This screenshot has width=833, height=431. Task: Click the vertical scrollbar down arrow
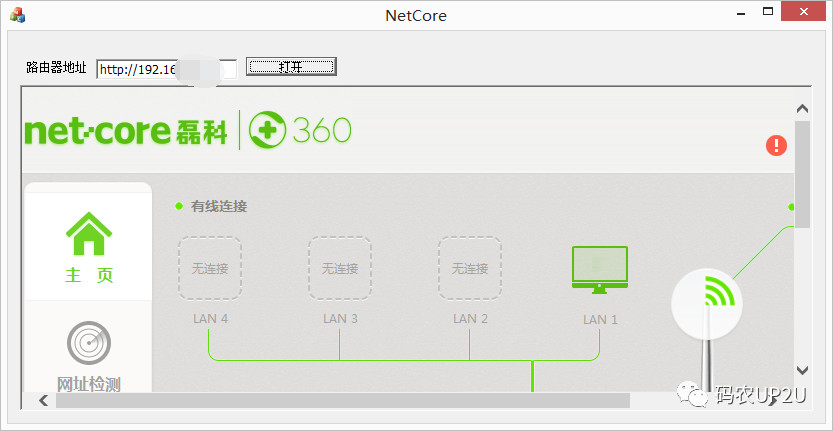click(x=802, y=370)
